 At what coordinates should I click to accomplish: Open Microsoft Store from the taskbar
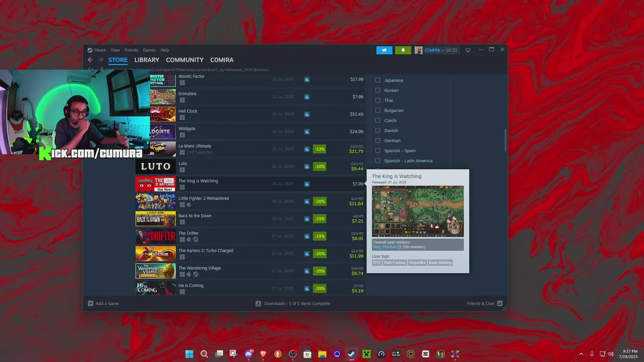[307, 354]
